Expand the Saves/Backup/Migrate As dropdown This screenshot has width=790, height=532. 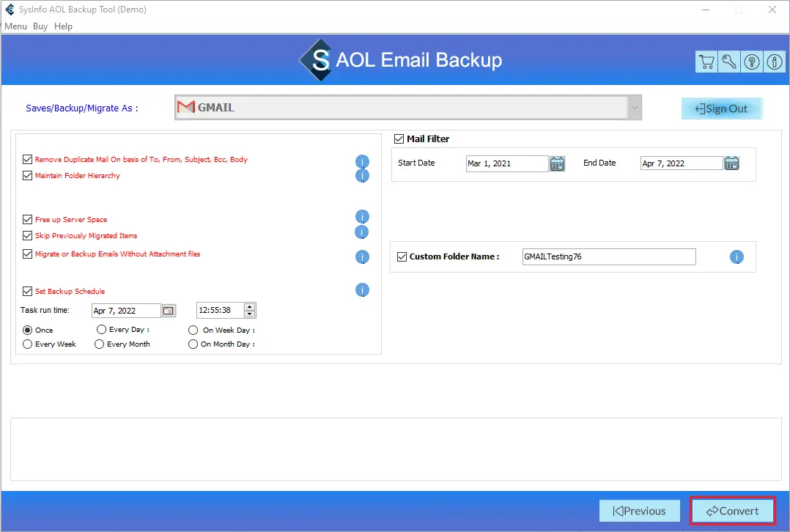[x=633, y=108]
